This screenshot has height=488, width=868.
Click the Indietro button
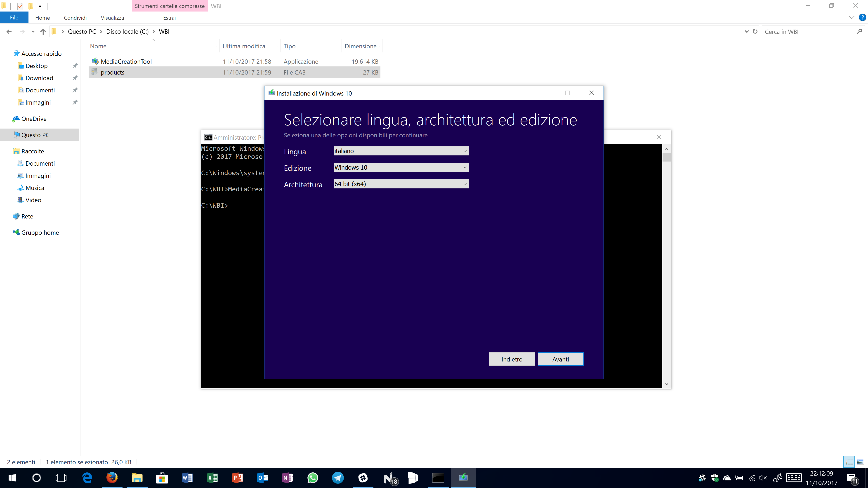pos(512,359)
